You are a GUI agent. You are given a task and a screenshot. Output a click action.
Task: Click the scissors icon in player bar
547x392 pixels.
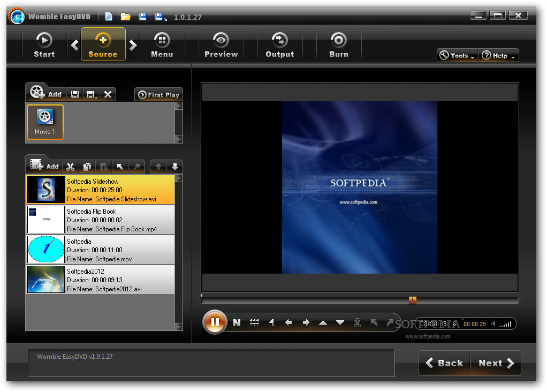(x=357, y=323)
